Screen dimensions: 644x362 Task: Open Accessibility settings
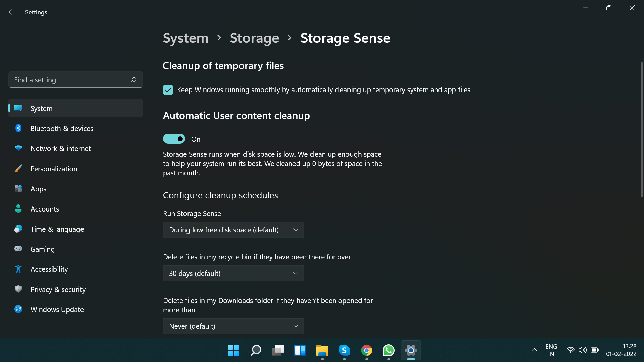(x=49, y=269)
